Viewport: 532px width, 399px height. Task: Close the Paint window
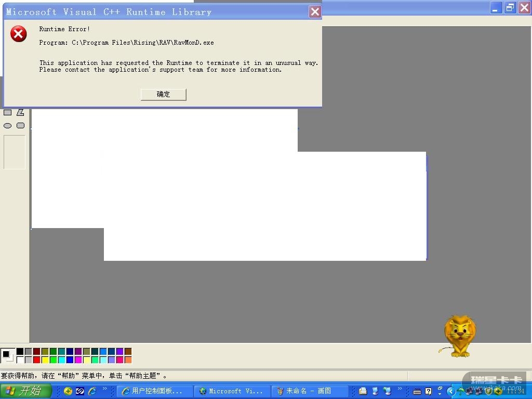(524, 7)
